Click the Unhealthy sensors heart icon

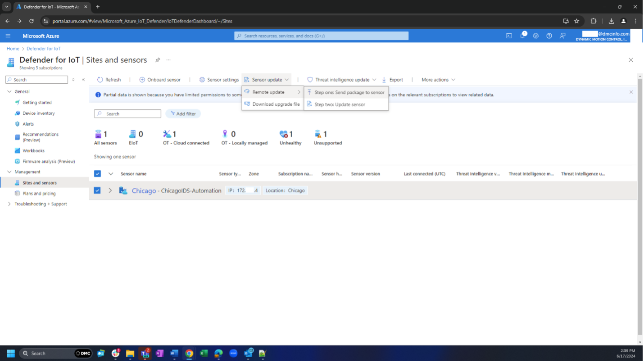[284, 134]
